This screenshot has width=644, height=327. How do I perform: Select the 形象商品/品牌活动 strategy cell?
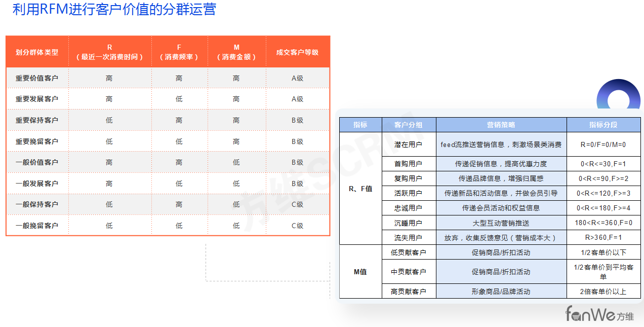pos(501,292)
